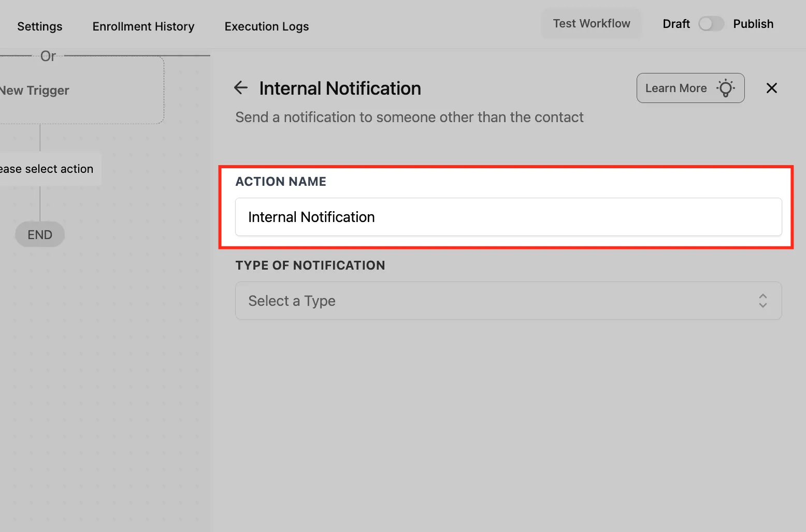Image resolution: width=806 pixels, height=532 pixels.
Task: Switch to Enrollment History tab
Action: coord(143,26)
